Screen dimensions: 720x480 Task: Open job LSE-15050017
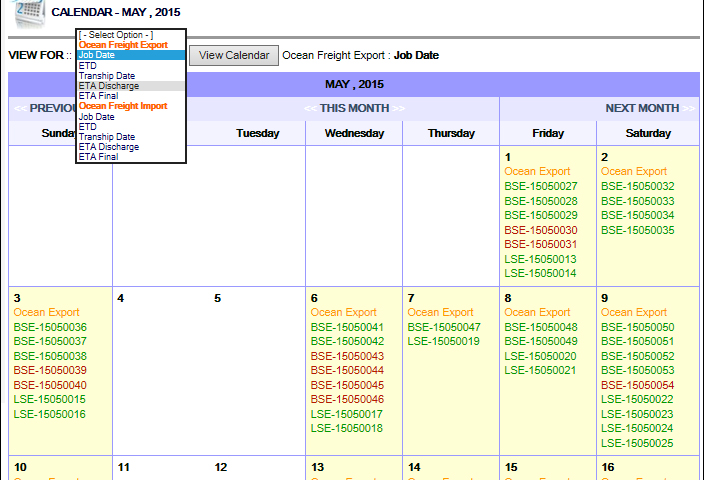(x=347, y=414)
